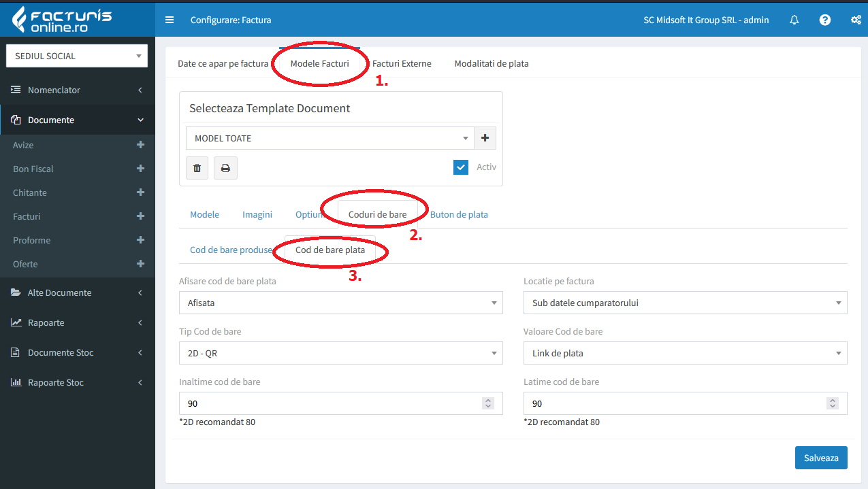868x489 pixels.
Task: Open the Imagini sub-tab
Action: tap(257, 214)
